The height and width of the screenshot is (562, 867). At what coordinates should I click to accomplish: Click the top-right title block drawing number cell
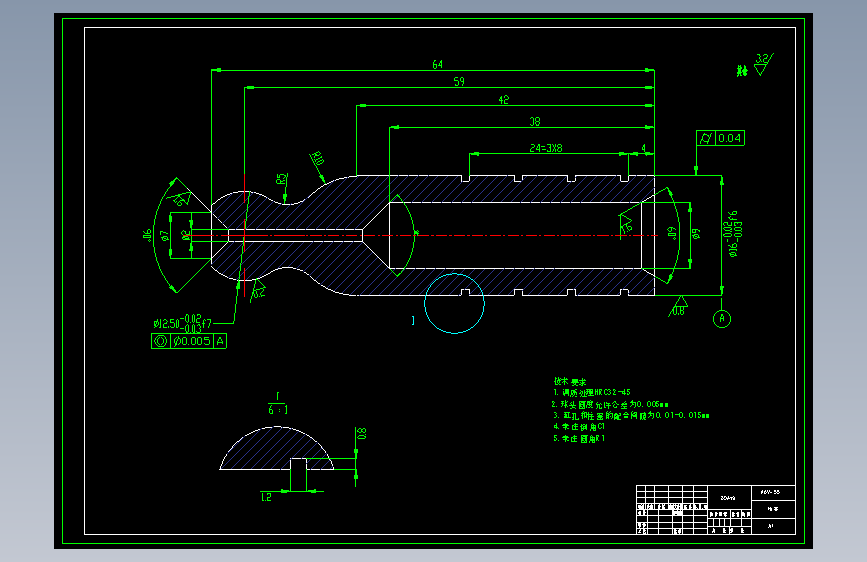[x=774, y=492]
